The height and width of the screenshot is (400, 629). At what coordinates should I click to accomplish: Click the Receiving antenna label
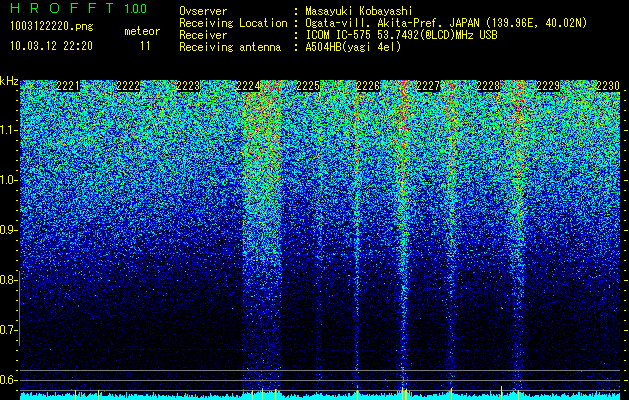[230, 47]
